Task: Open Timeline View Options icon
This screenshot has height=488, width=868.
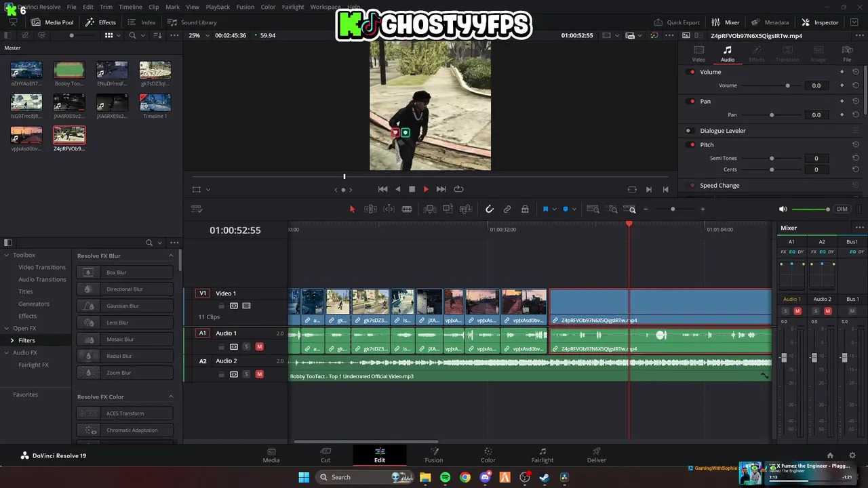Action: 197,209
